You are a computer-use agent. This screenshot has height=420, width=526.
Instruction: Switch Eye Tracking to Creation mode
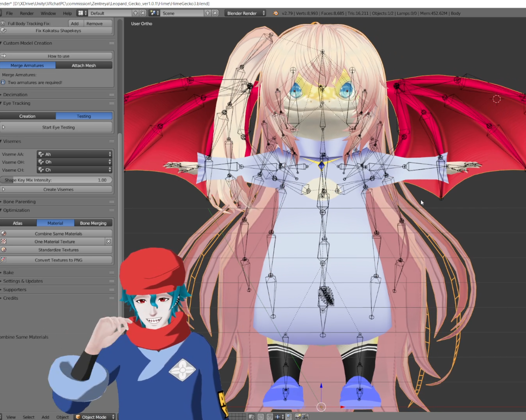[28, 116]
